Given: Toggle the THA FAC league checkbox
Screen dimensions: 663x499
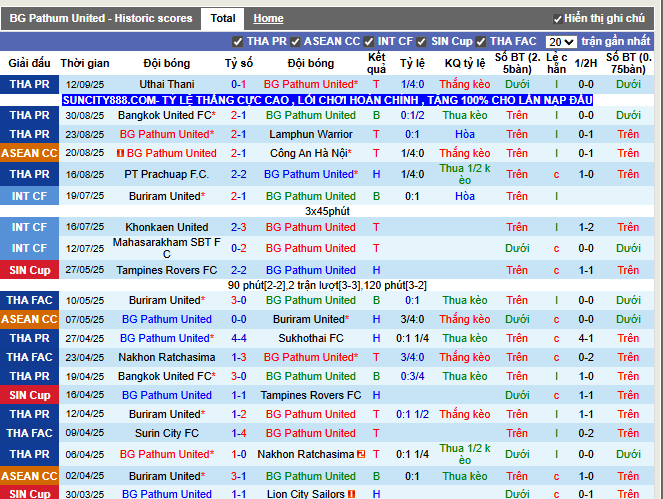Looking at the screenshot, I should point(480,42).
